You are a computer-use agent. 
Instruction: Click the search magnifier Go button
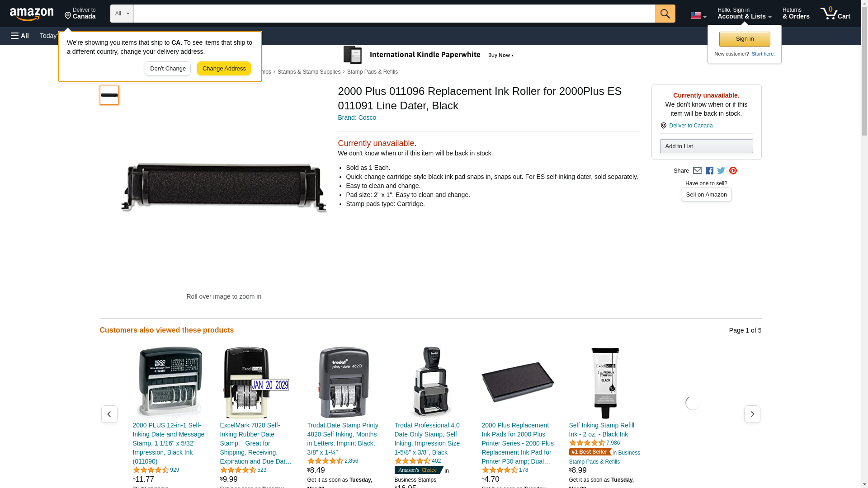coord(665,14)
